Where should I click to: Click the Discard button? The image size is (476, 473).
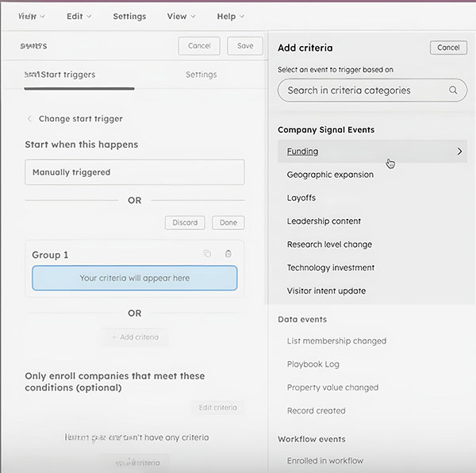[x=185, y=223]
